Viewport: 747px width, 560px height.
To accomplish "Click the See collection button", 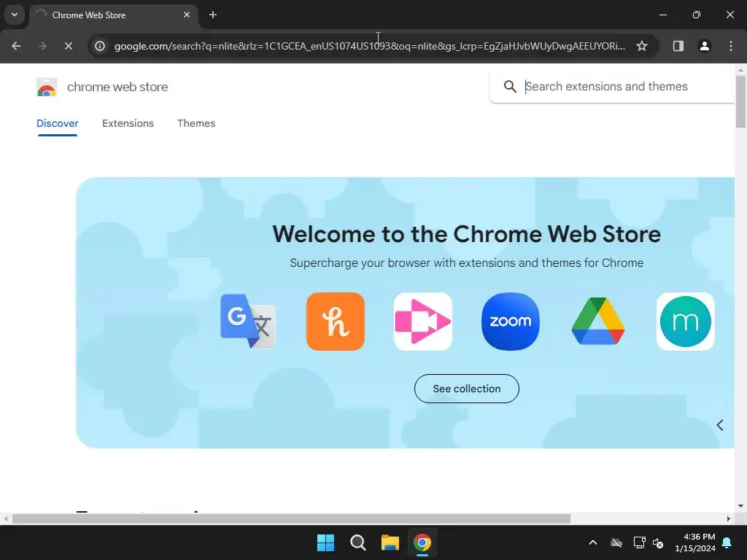I will pos(467,389).
